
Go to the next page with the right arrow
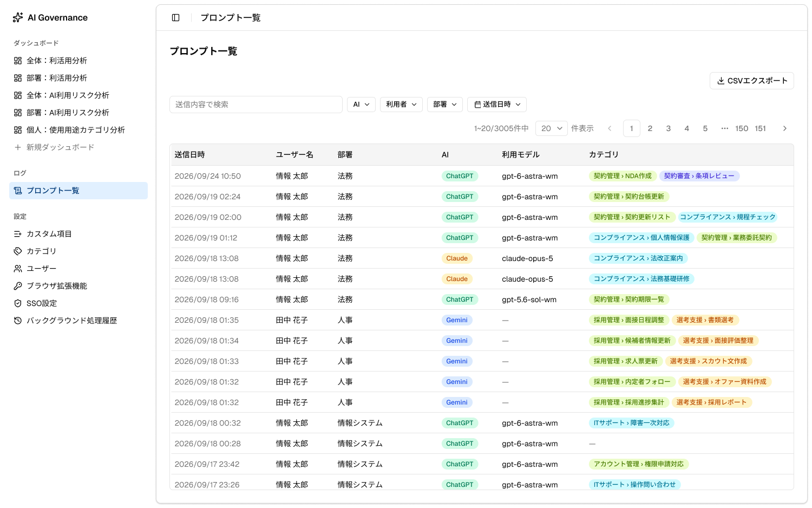pos(785,128)
